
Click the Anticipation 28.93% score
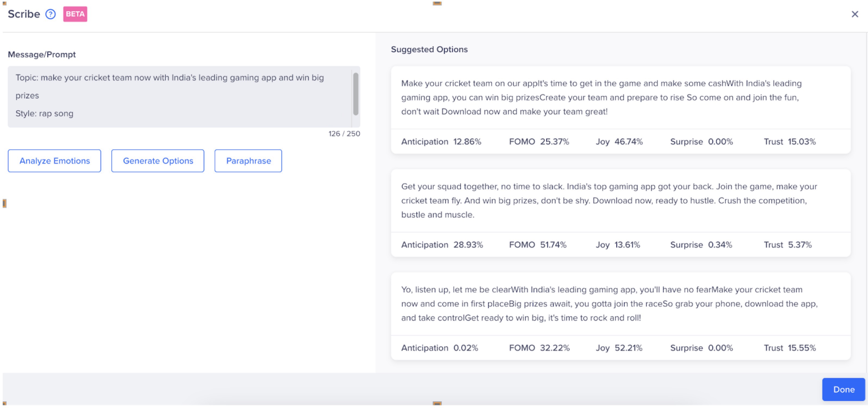pyautogui.click(x=442, y=244)
